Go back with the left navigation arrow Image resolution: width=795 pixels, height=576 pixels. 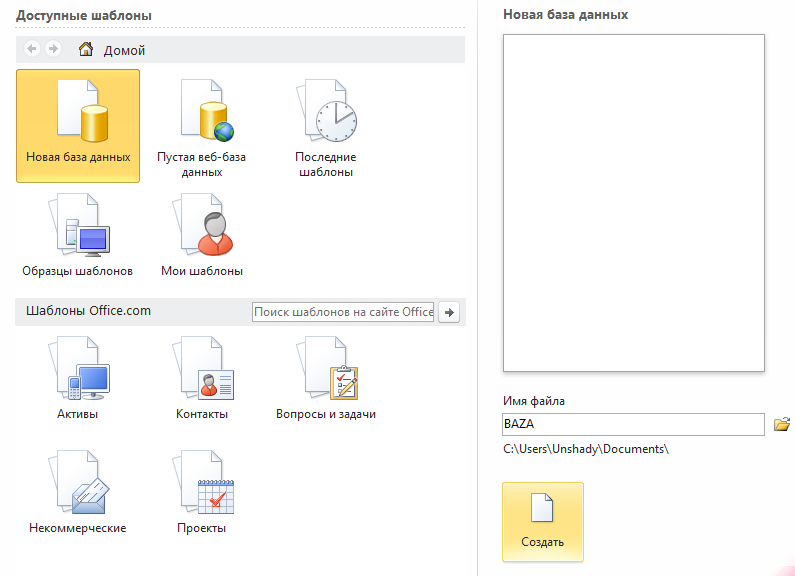click(32, 49)
